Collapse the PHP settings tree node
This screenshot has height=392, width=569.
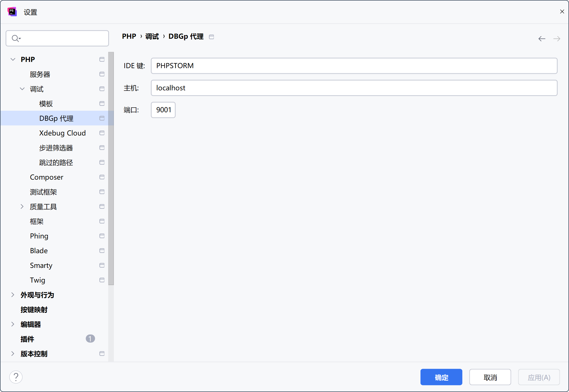pyautogui.click(x=13, y=59)
